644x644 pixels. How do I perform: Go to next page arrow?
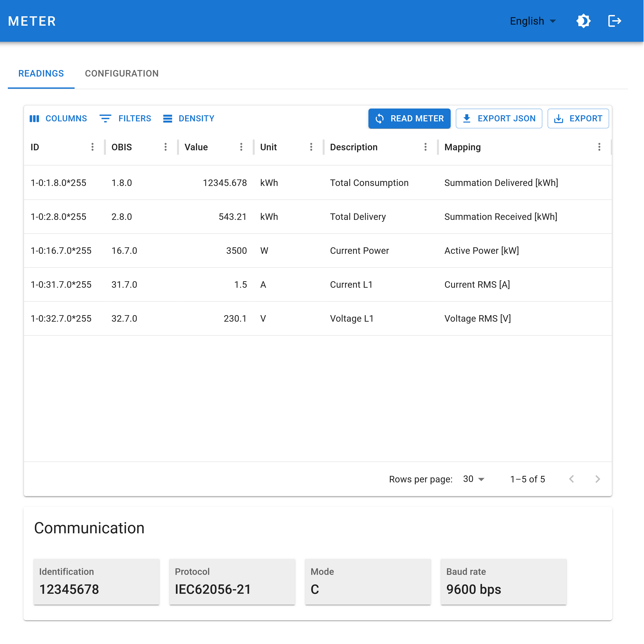pyautogui.click(x=597, y=479)
